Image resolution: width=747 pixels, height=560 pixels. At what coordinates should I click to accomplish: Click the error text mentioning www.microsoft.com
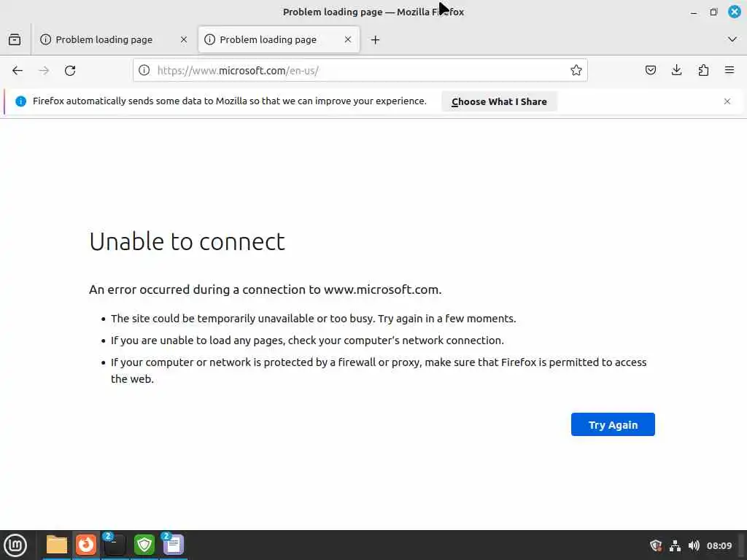pyautogui.click(x=265, y=289)
